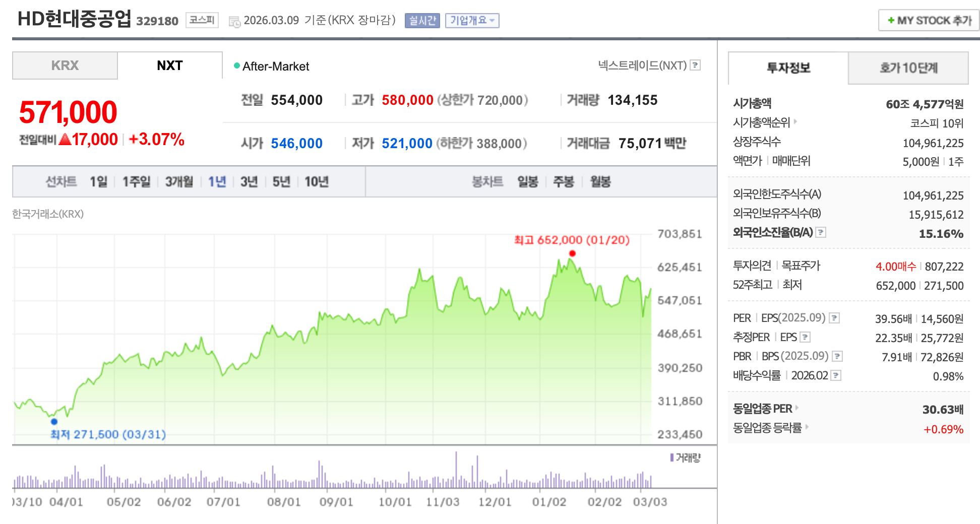
Task: Click the 코스피 market badge
Action: 202,20
